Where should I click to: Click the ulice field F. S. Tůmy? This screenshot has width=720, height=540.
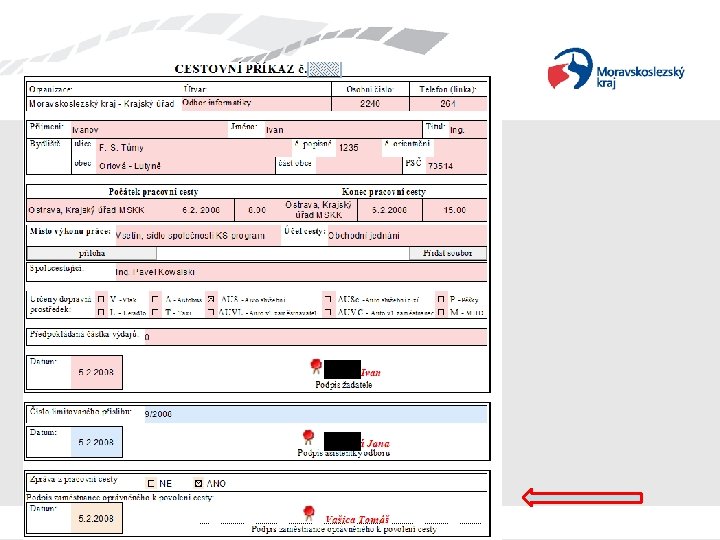pos(193,148)
